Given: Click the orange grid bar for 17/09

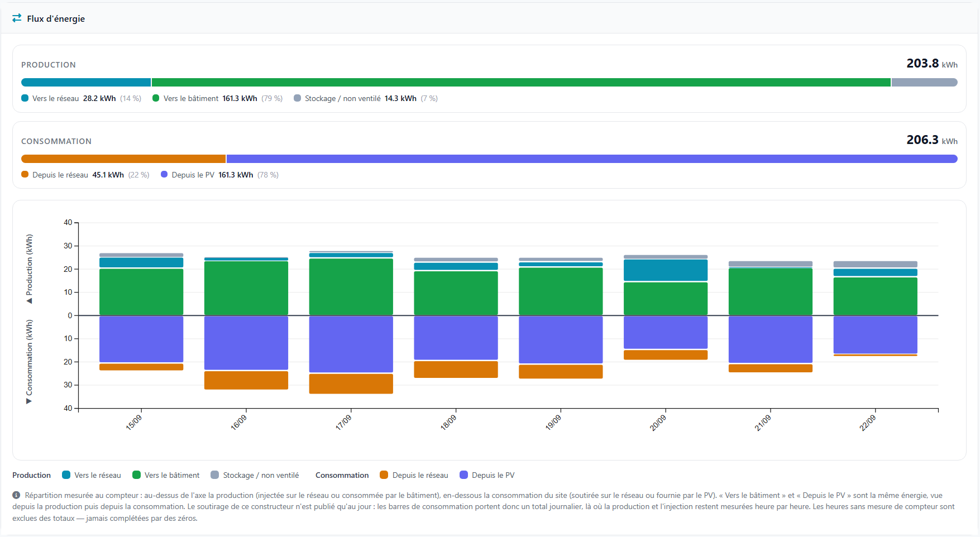Looking at the screenshot, I should tap(351, 384).
